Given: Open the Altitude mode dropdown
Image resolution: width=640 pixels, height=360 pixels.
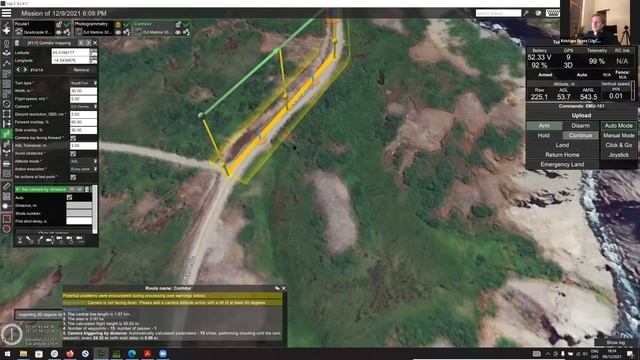Looking at the screenshot, I should (x=83, y=161).
